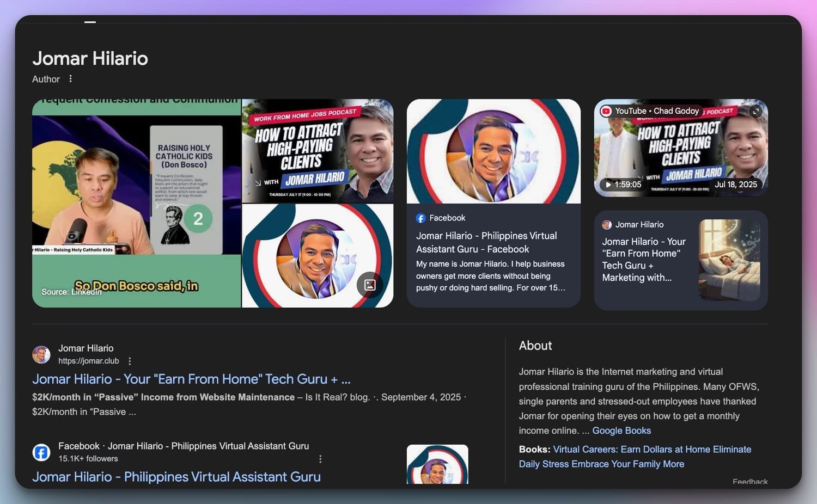Open "Jomar Hilario - Your Earn From Home Tech Guru" result
Viewport: 817px width, 504px height.
[191, 379]
